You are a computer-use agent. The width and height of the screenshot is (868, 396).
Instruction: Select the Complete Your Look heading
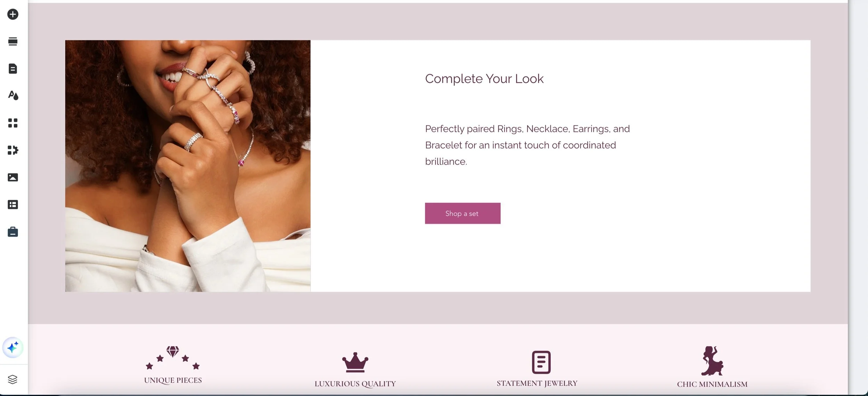[x=484, y=79]
